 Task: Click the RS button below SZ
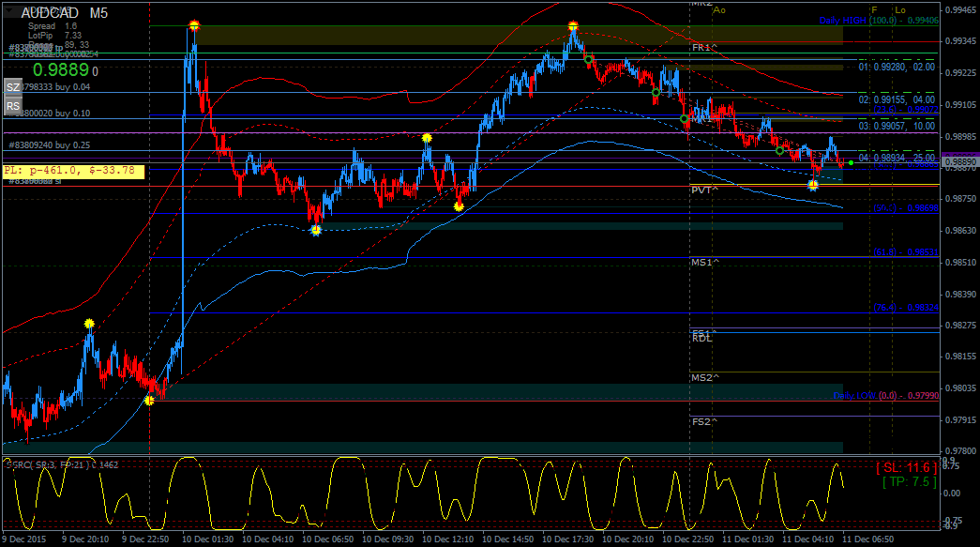[x=13, y=106]
